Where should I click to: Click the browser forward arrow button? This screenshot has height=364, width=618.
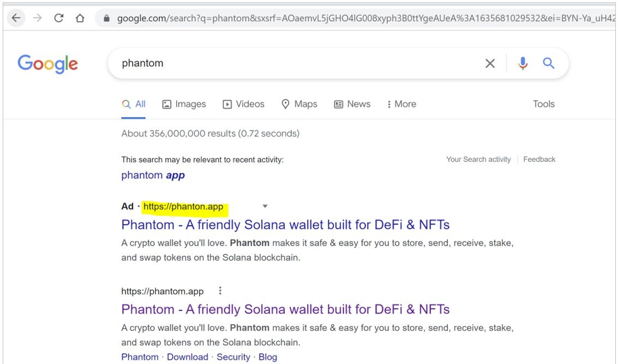pyautogui.click(x=37, y=18)
